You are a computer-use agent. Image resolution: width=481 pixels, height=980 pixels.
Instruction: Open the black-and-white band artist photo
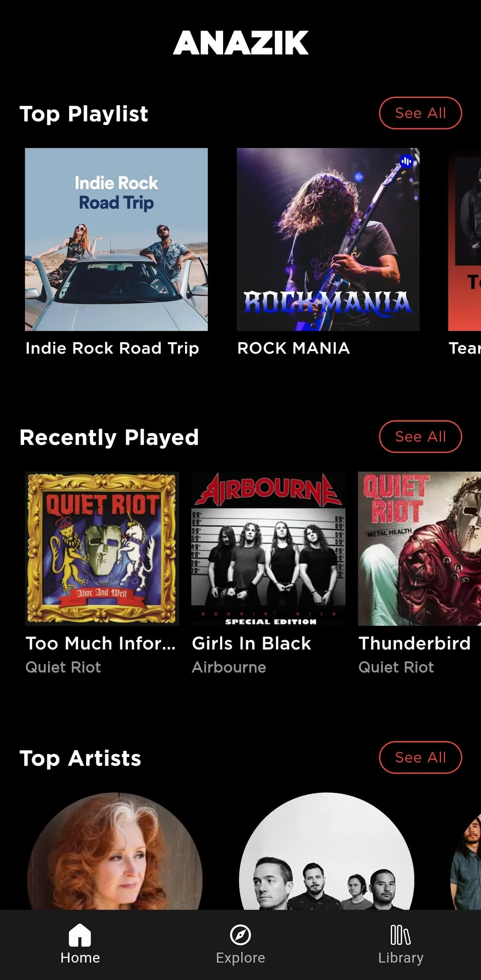(x=327, y=851)
